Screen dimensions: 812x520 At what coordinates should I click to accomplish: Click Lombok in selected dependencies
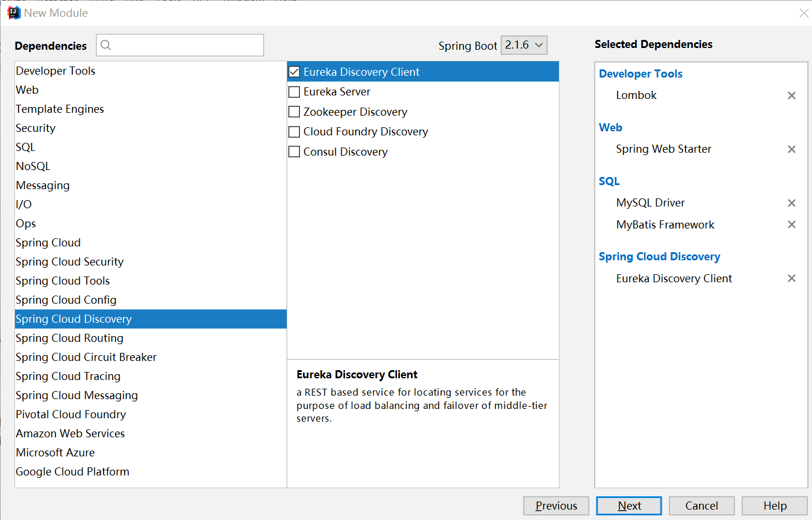coord(636,95)
